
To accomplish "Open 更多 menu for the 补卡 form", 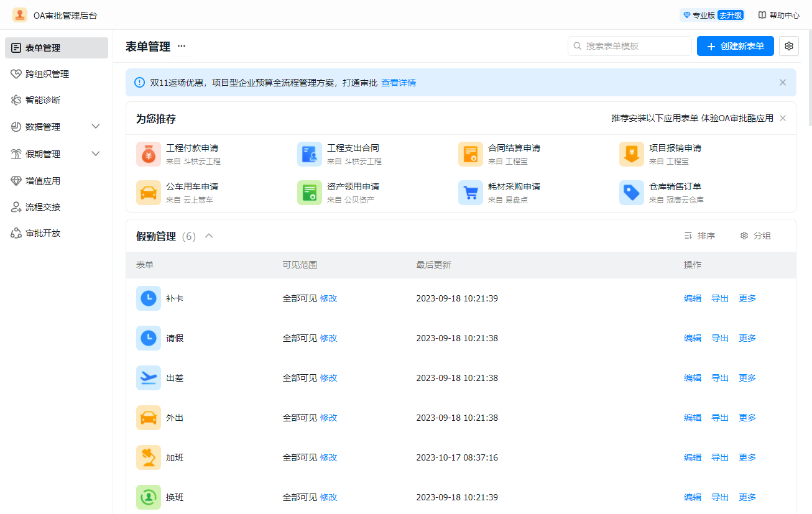I will tap(747, 298).
